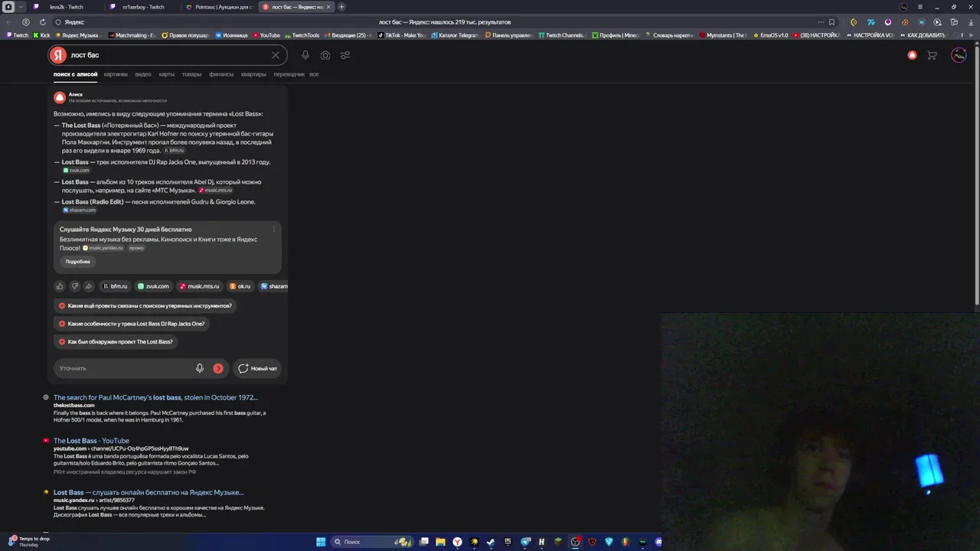Open Epic Games launcher from taskbar
This screenshot has height=551, width=980.
[x=508, y=542]
